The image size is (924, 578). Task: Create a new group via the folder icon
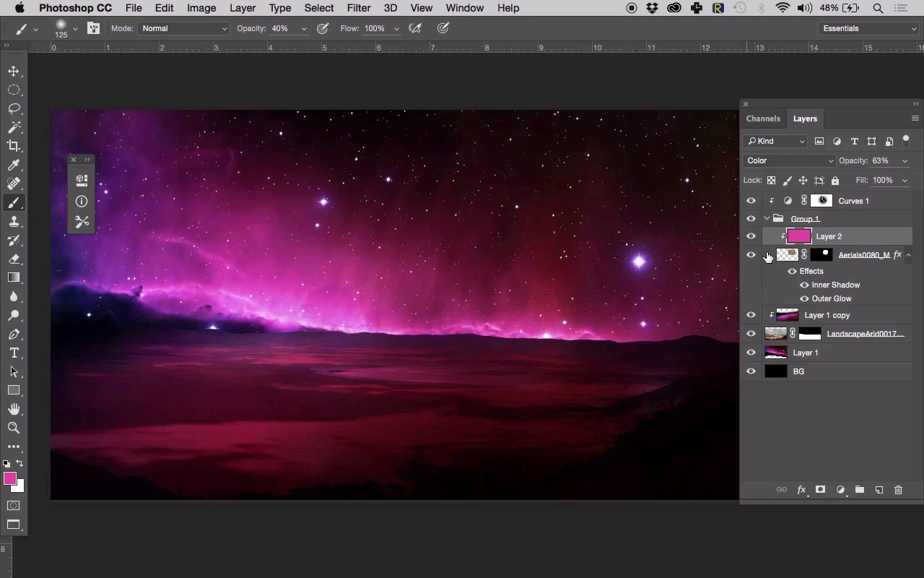860,490
